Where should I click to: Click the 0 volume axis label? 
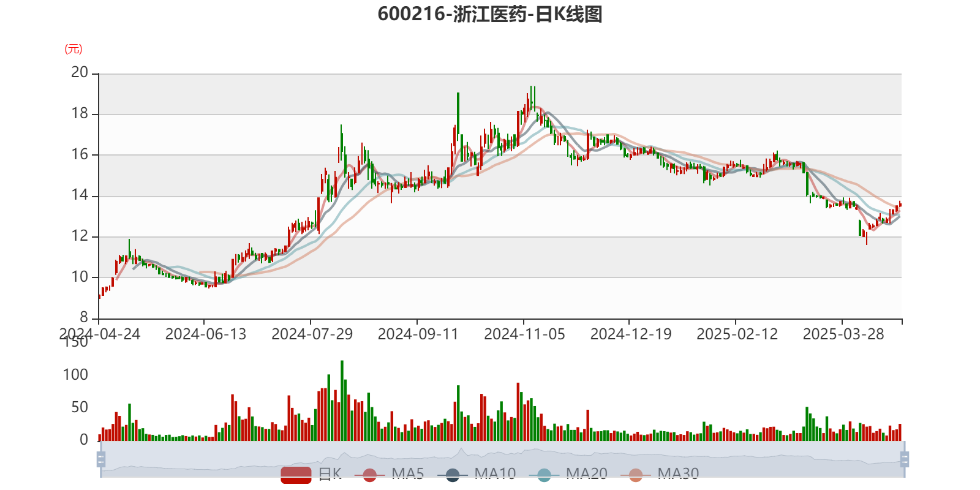coord(84,440)
